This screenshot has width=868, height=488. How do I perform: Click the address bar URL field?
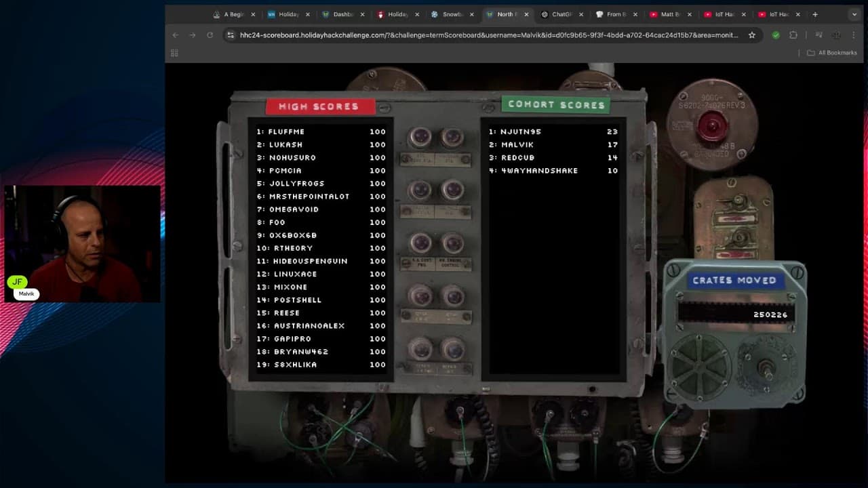[489, 35]
